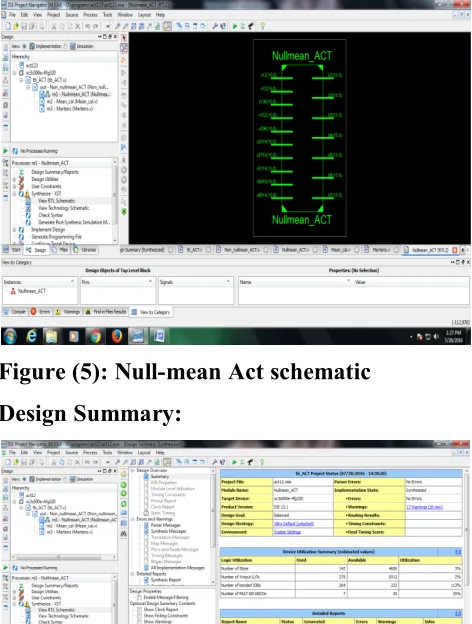This screenshot has height=624, width=472.
Task: Tick Show Failing Constraints checkbox
Action: click(140, 615)
